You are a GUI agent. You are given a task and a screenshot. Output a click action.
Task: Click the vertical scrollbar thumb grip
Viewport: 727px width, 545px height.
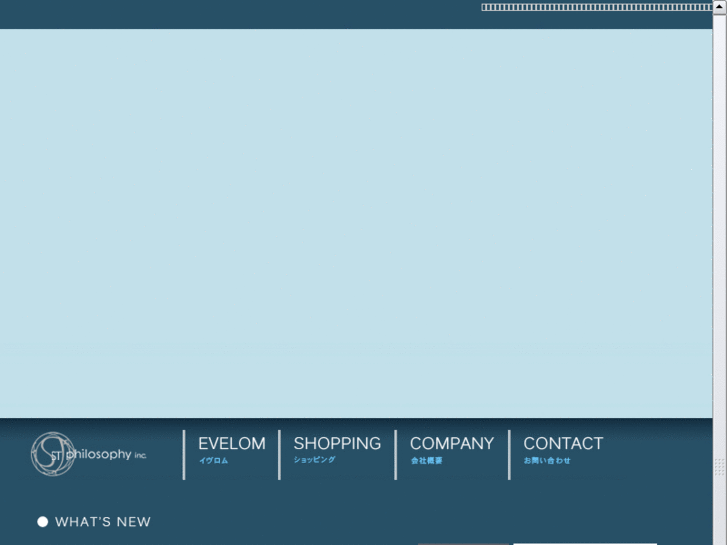pos(720,467)
